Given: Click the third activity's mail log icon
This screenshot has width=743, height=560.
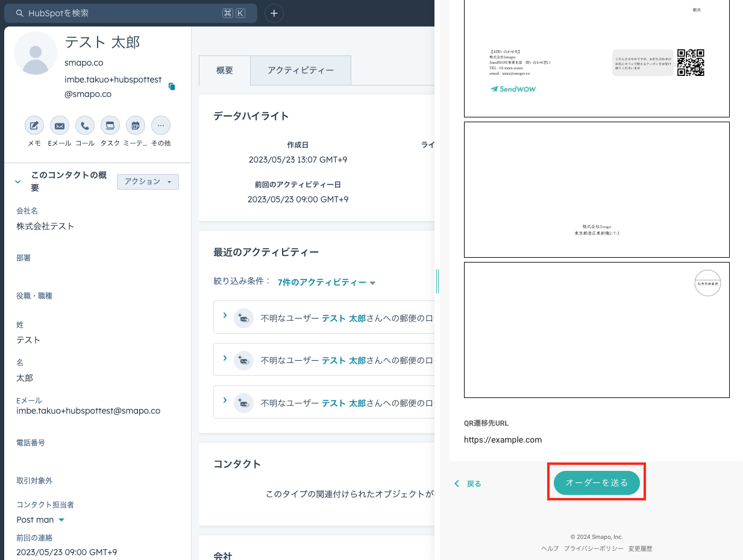Looking at the screenshot, I should coord(243,402).
